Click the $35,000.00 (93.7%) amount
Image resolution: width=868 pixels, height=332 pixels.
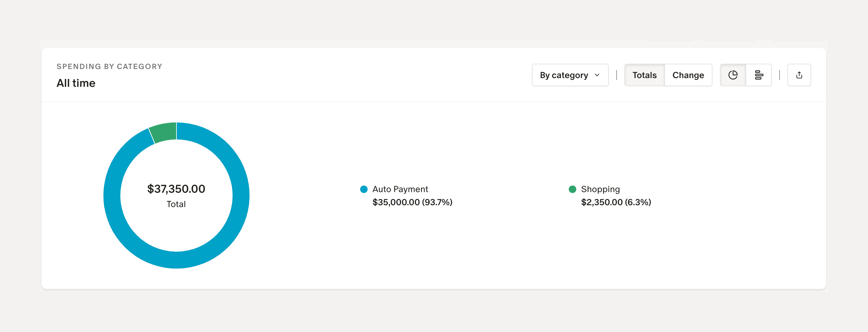[412, 202]
